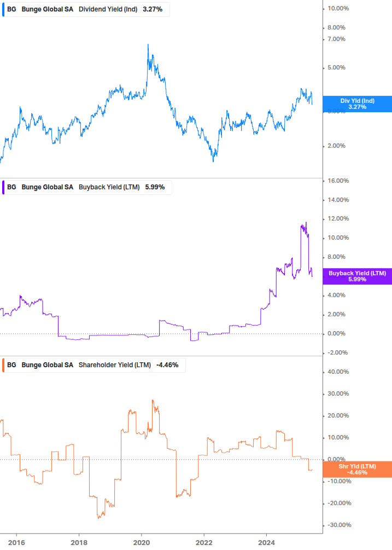Click the Dividend Yield (Ind) legend label
392x550 pixels.
108,9
